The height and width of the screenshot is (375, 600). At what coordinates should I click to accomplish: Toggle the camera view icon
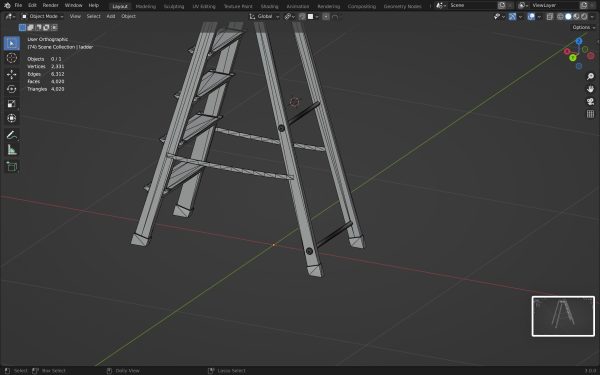click(590, 101)
